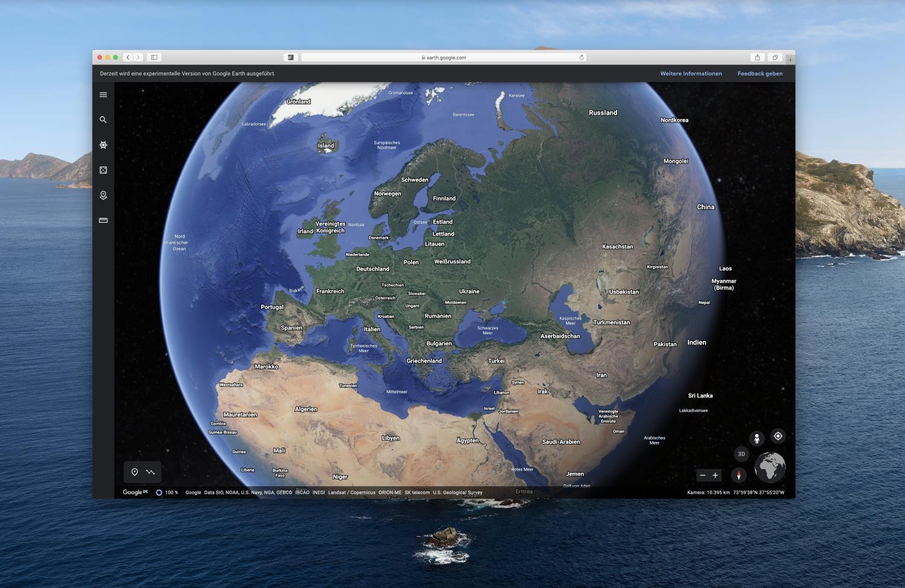Open Projects via the pin-on-map icon
905x588 pixels.
pyautogui.click(x=103, y=195)
